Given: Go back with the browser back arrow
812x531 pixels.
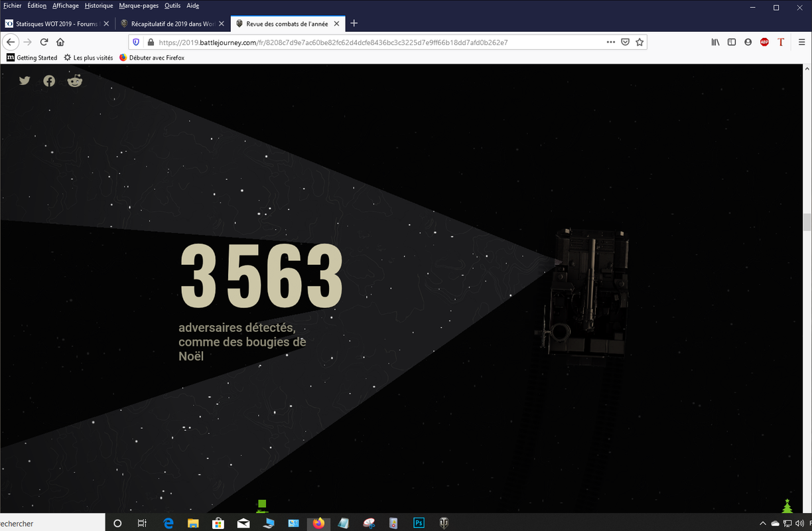Looking at the screenshot, I should pyautogui.click(x=11, y=42).
